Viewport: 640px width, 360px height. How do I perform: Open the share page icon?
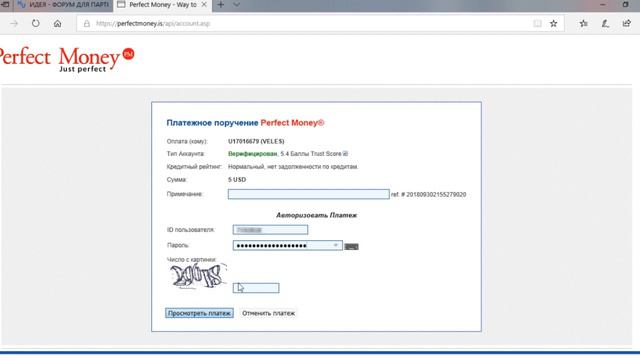(x=627, y=23)
